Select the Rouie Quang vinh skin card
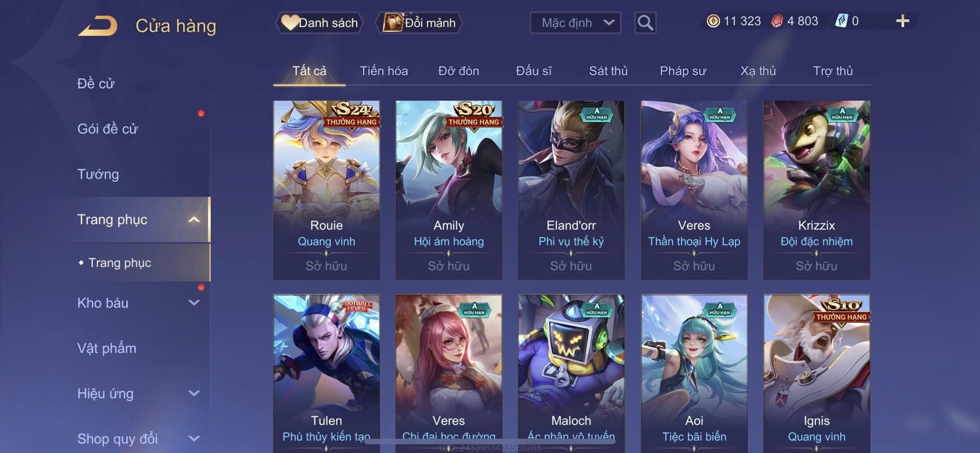The image size is (980, 453). click(326, 190)
